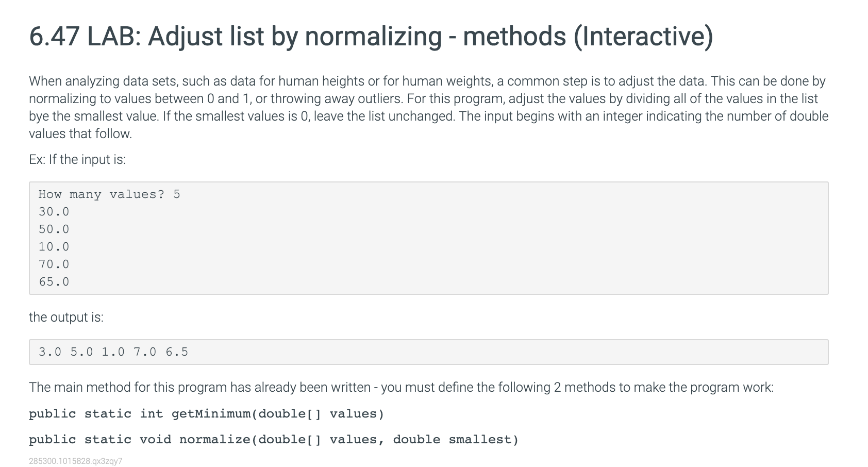Screen dimensions: 868x467
Task: Click the normalize method signature
Action: 274,440
